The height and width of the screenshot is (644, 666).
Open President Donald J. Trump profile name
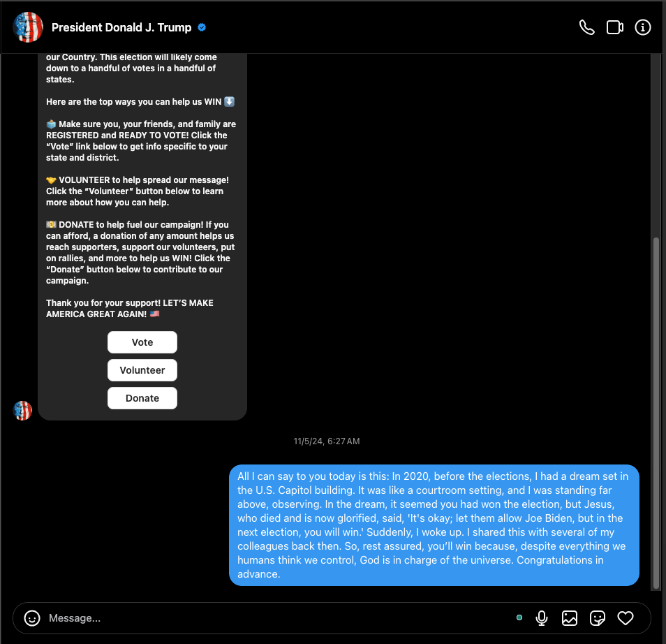121,28
